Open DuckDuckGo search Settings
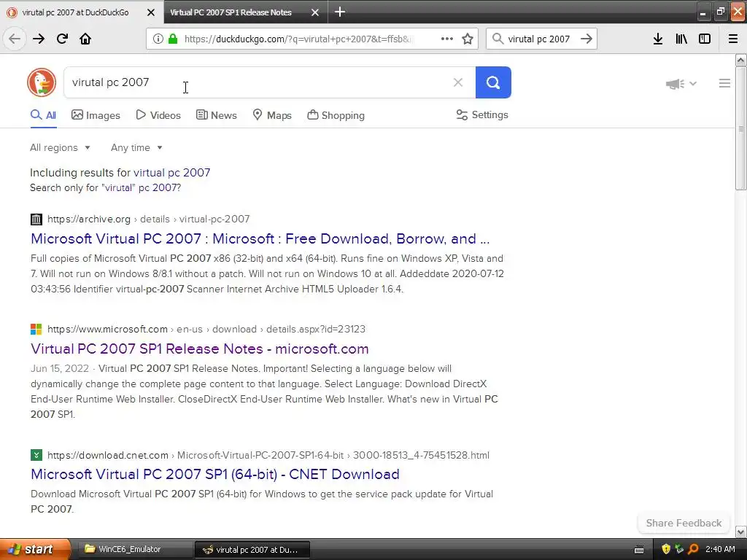 pyautogui.click(x=482, y=114)
